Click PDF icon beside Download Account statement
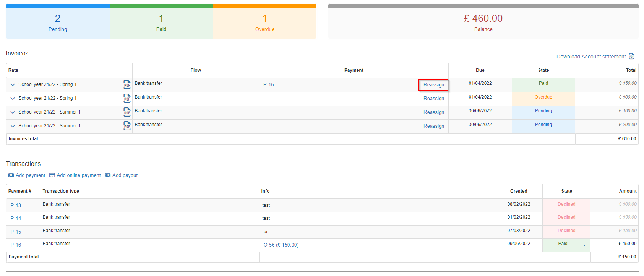This screenshot has width=644, height=276. (631, 56)
